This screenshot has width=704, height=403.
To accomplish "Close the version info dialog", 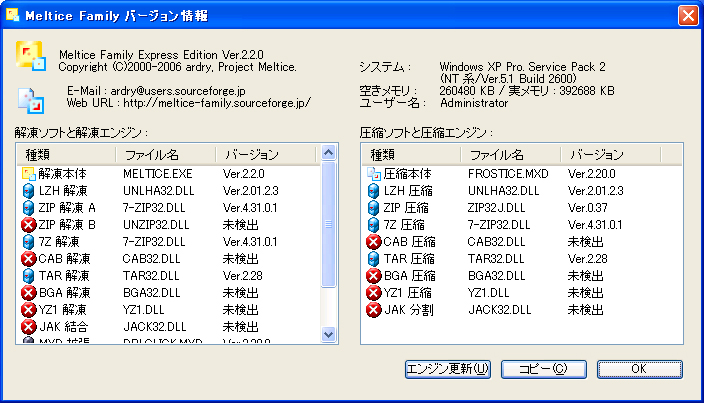I will coord(688,15).
